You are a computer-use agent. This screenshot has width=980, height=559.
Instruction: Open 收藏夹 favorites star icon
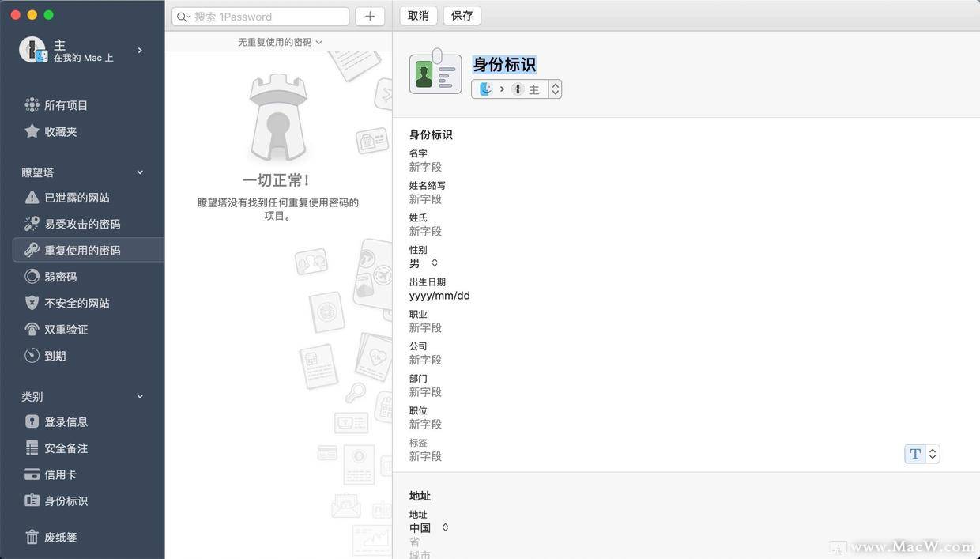point(32,131)
